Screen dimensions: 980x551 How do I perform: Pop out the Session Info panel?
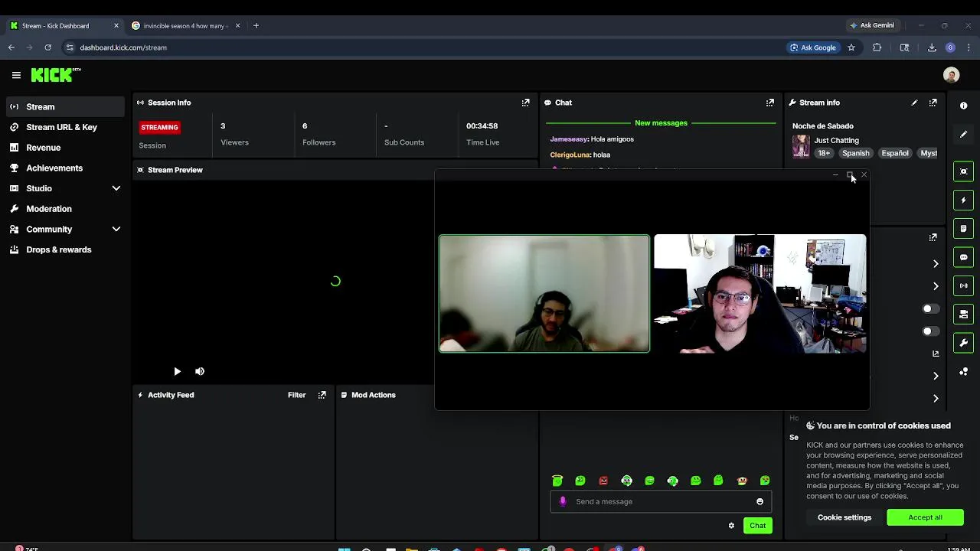[x=525, y=103]
